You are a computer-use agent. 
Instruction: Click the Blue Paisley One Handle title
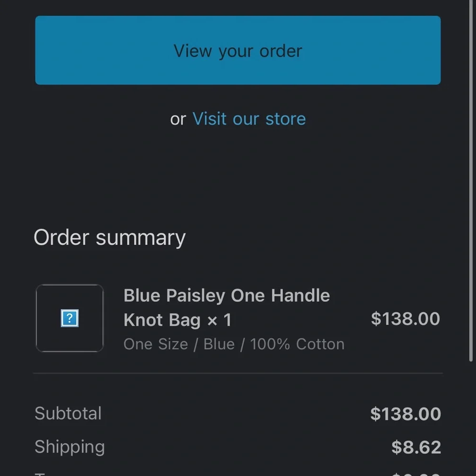pyautogui.click(x=227, y=296)
